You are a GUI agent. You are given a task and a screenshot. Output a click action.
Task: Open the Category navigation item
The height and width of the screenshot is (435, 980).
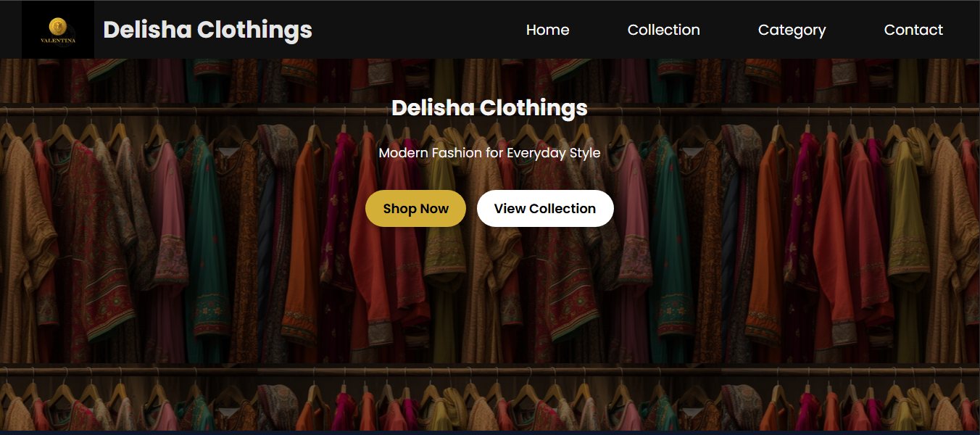(792, 30)
